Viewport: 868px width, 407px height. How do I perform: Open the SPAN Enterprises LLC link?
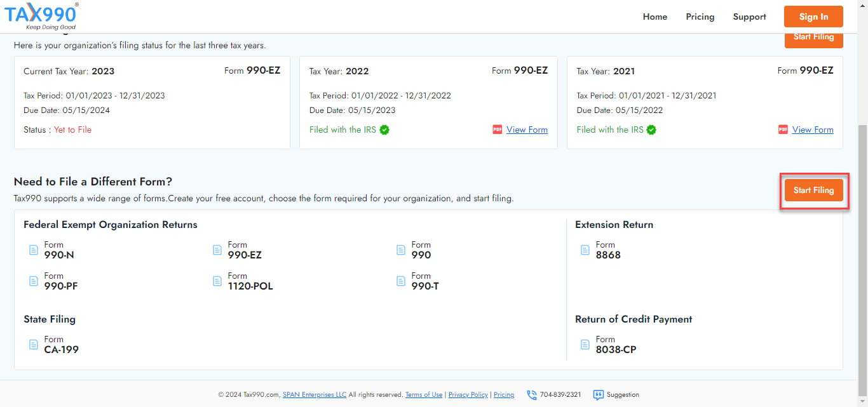[315, 395]
